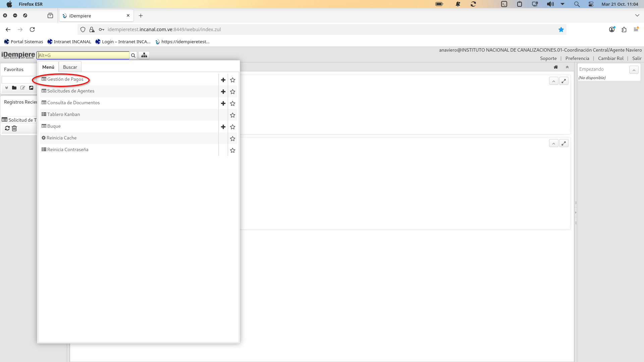Click trash icon under Registros Recientes
The height and width of the screenshot is (362, 644).
(x=14, y=128)
